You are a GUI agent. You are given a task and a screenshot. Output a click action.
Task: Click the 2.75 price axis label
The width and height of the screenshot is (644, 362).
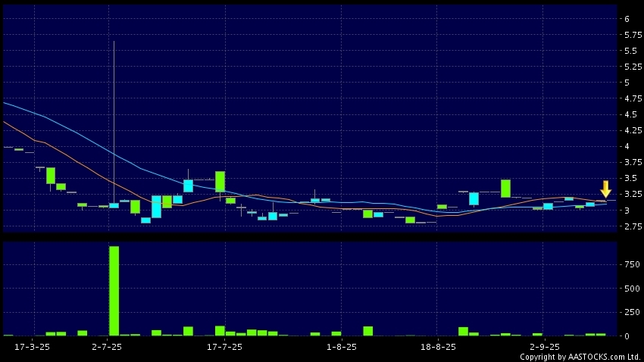[x=633, y=226]
